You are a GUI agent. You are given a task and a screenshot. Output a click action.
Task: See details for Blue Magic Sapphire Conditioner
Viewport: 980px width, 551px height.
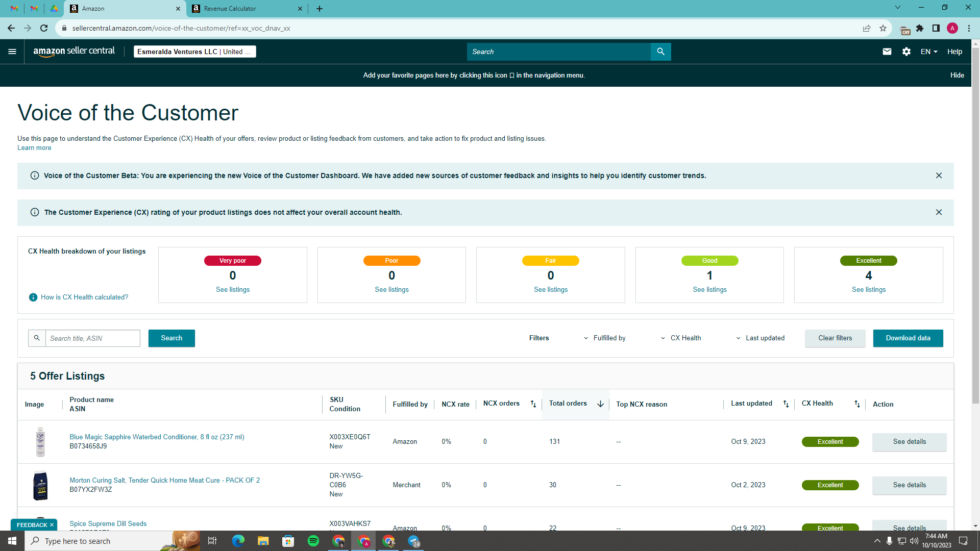click(909, 442)
